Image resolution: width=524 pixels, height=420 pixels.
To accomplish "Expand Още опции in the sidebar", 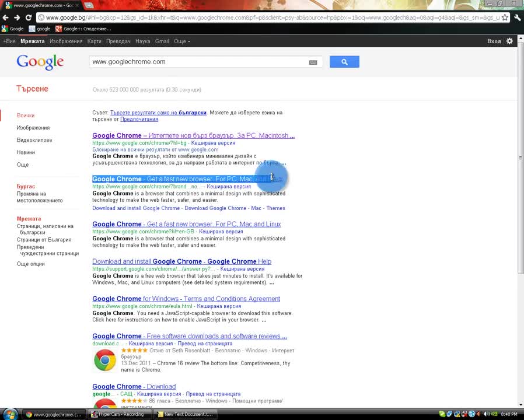I will click(31, 264).
